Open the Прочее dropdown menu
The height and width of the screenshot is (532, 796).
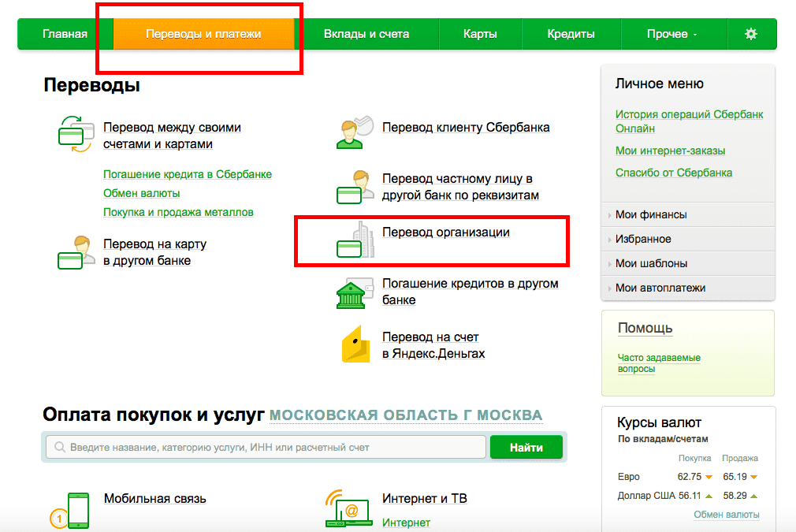tap(671, 34)
